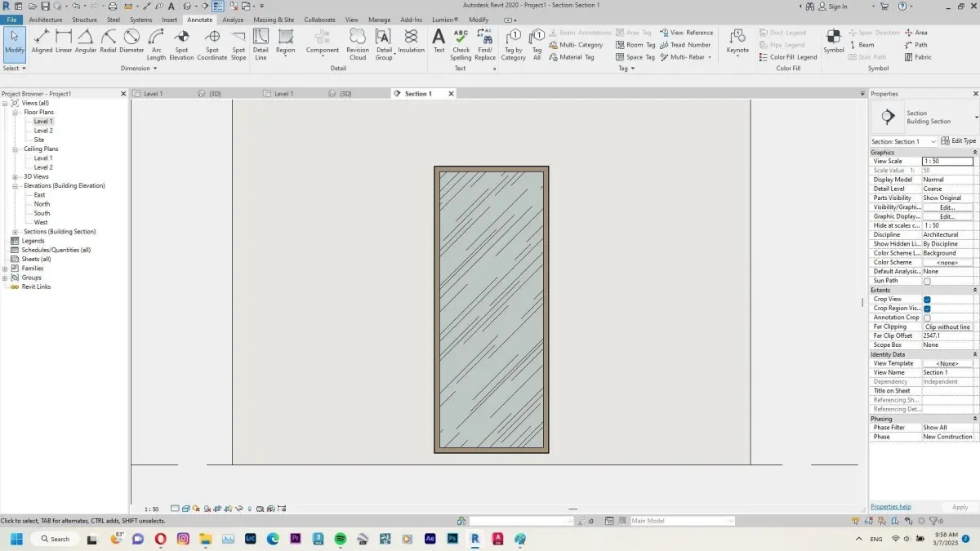Select the Beam symbol tool
Viewport: 980px width, 551px height.
coord(862,45)
